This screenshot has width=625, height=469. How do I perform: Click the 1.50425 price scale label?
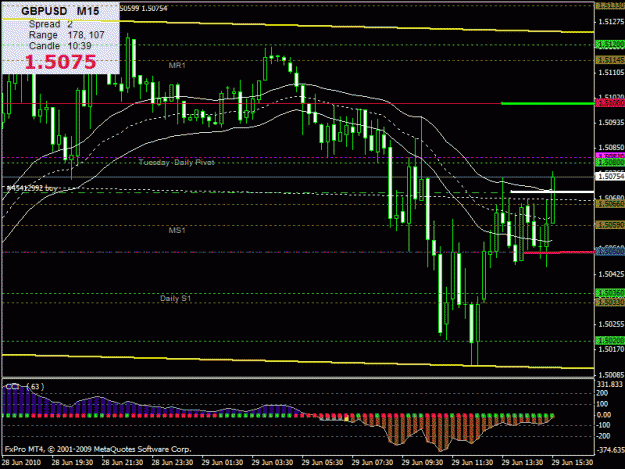611,274
